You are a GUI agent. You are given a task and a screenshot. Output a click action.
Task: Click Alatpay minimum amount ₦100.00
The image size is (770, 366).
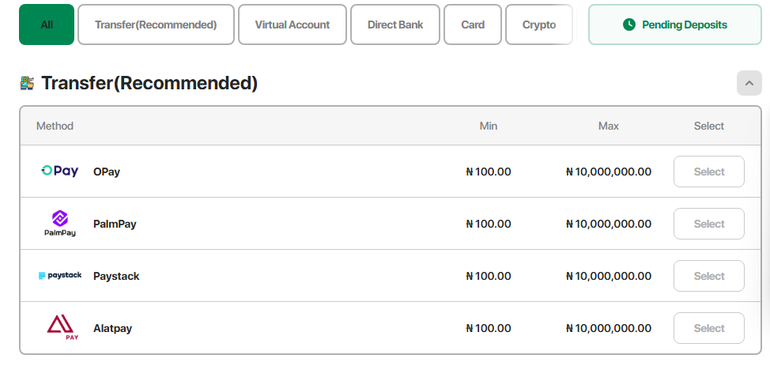pyautogui.click(x=488, y=328)
